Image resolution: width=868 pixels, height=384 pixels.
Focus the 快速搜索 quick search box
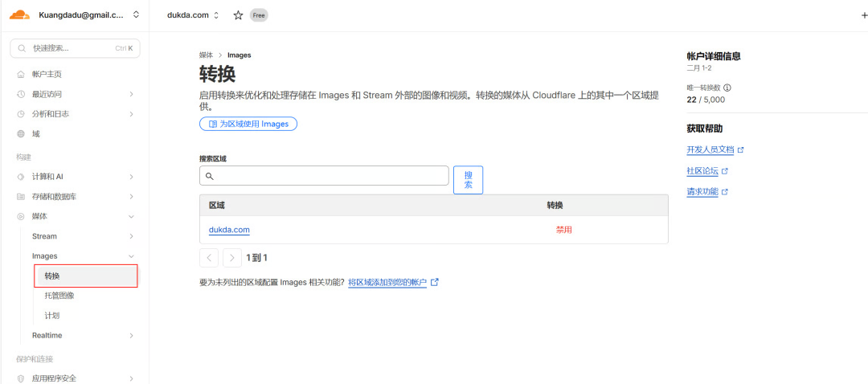tap(76, 48)
